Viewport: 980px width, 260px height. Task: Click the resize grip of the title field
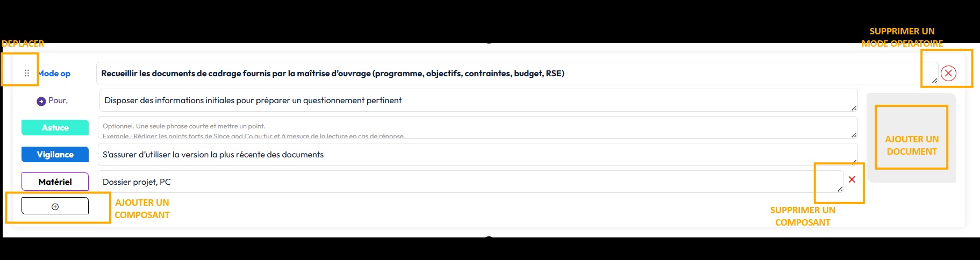pos(934,81)
